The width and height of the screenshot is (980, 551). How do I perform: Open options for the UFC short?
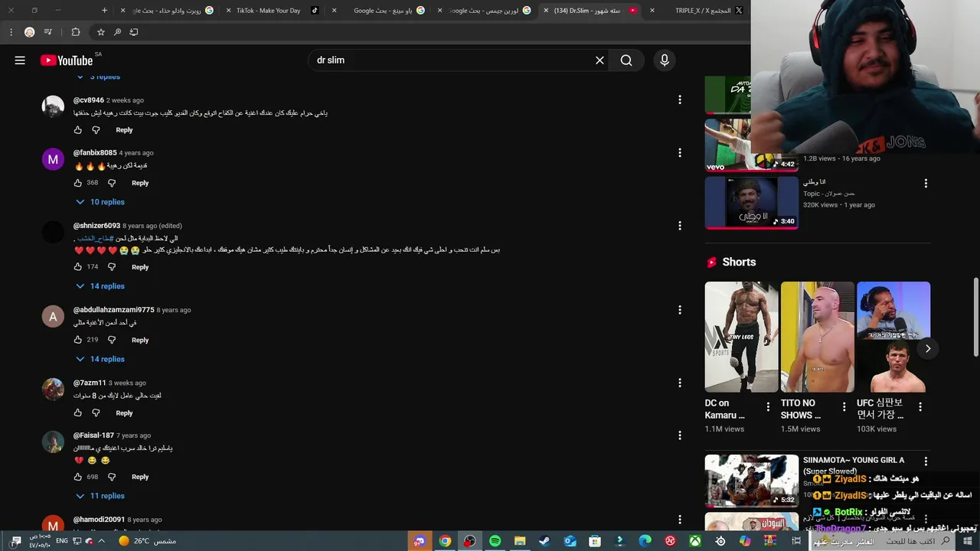(x=920, y=407)
